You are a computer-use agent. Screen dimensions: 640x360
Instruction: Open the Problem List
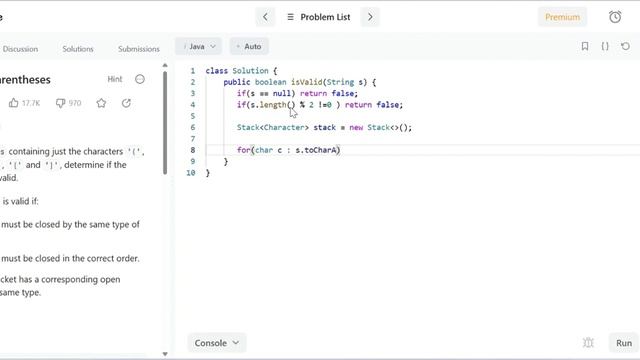click(325, 17)
